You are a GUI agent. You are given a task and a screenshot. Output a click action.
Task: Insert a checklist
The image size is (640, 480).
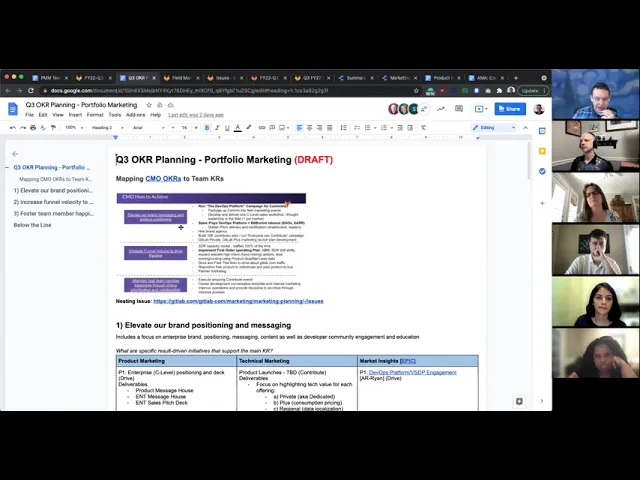click(x=357, y=128)
